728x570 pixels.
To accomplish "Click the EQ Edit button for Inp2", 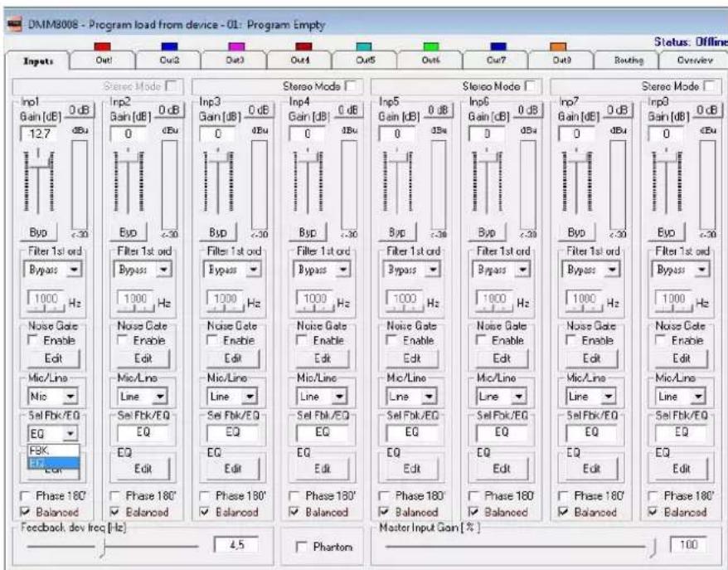I will click(x=143, y=469).
